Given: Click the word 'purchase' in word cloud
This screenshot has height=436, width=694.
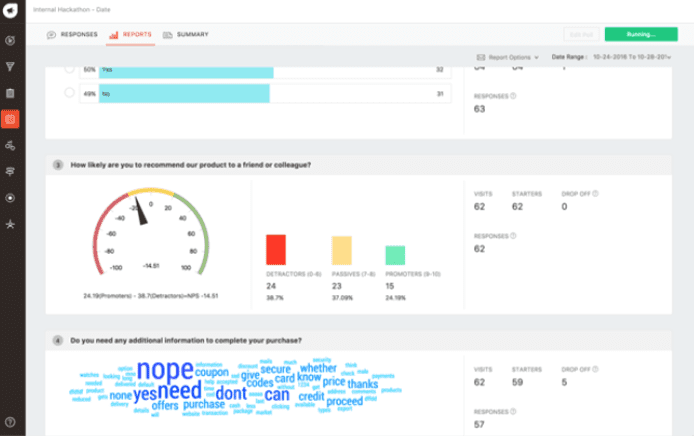Looking at the screenshot, I should [204, 404].
